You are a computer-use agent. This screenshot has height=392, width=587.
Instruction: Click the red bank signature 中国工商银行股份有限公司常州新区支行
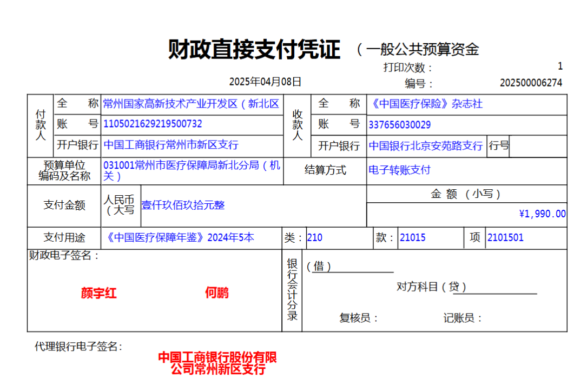click(217, 363)
